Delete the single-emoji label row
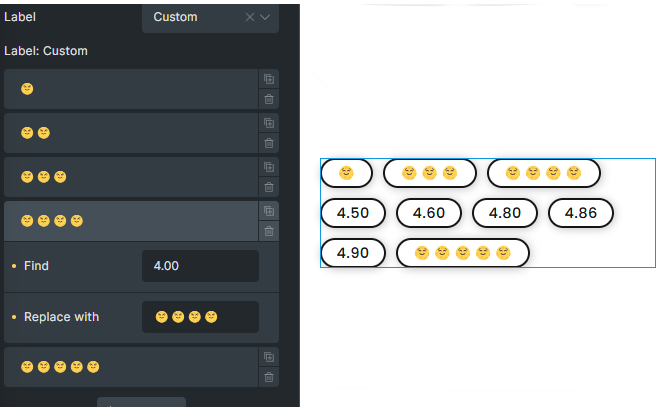The height and width of the screenshot is (418, 670). click(269, 99)
